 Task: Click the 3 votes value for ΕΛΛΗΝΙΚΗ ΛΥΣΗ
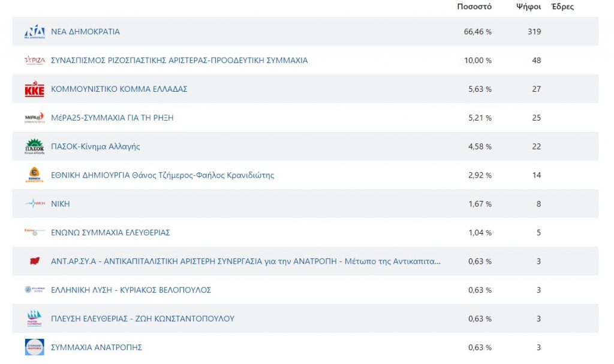539,290
